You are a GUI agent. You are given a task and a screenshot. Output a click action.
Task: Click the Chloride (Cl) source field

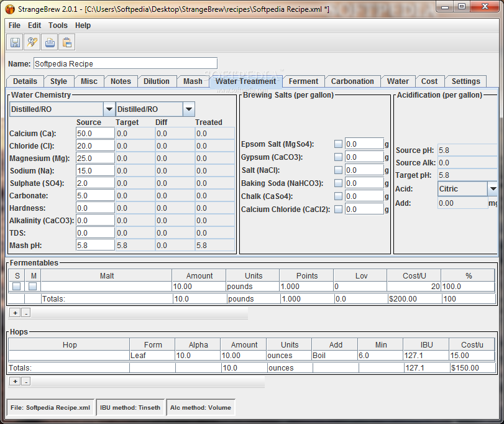click(95, 146)
